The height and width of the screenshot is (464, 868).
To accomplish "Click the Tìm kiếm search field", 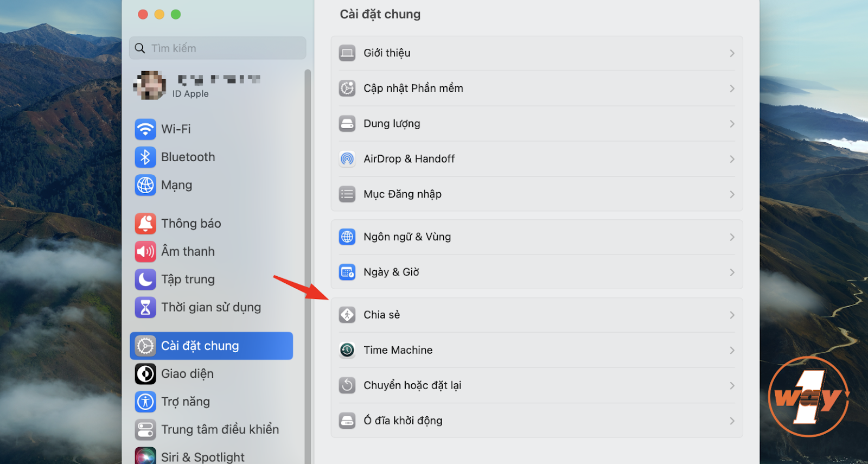I will (218, 48).
